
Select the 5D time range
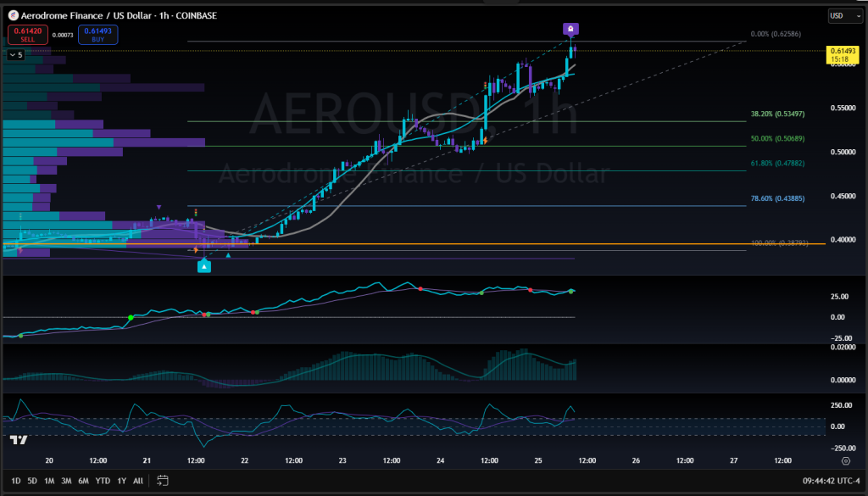point(32,481)
